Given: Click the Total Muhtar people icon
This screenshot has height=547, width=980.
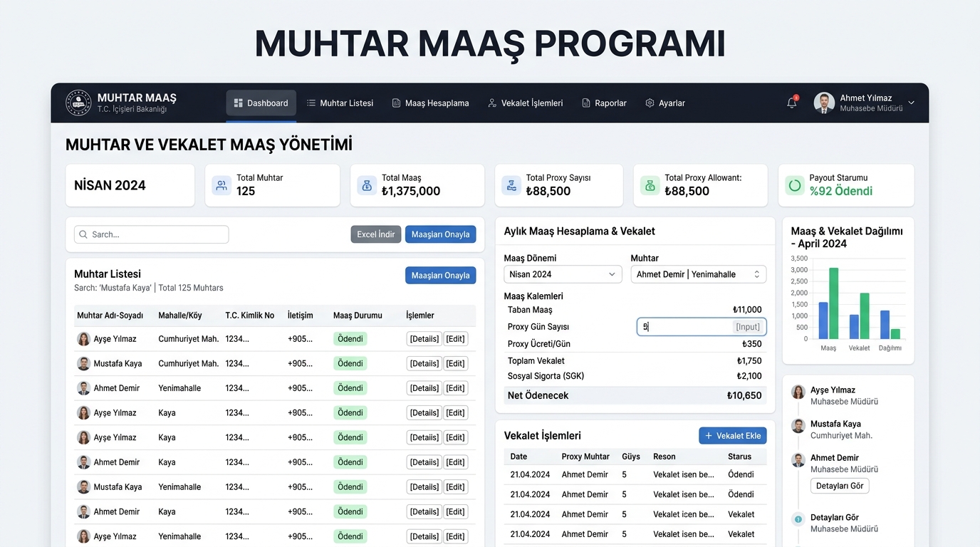Looking at the screenshot, I should tap(221, 186).
